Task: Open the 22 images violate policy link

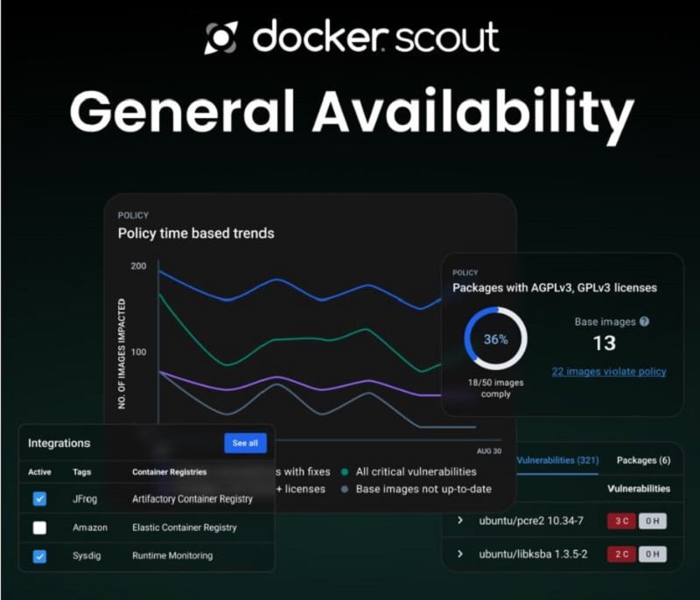Action: [x=609, y=371]
